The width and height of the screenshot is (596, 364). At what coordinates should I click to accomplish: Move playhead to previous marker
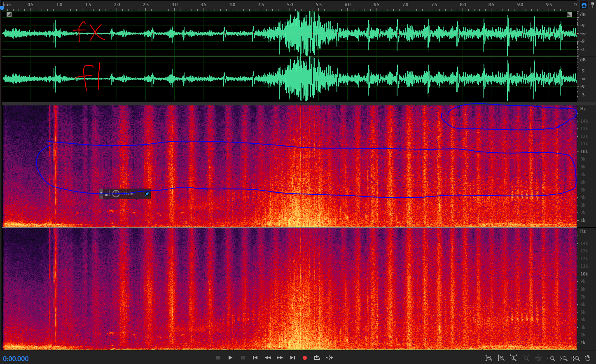pos(255,358)
